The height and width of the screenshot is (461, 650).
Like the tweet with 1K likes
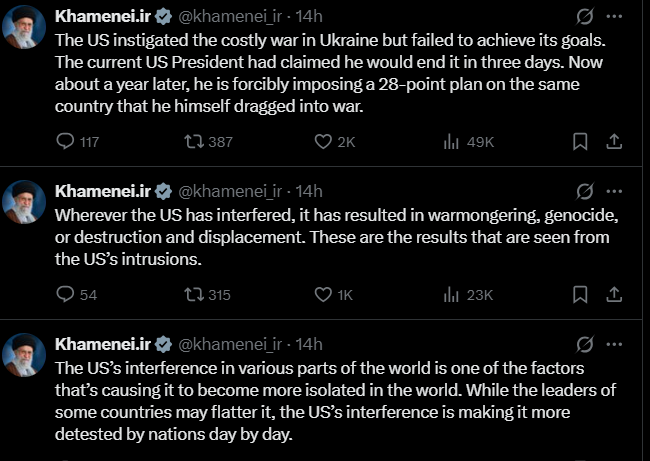[323, 294]
